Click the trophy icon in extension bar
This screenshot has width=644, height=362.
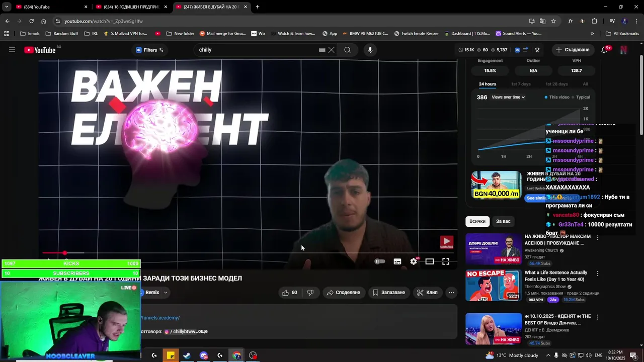pos(537,50)
